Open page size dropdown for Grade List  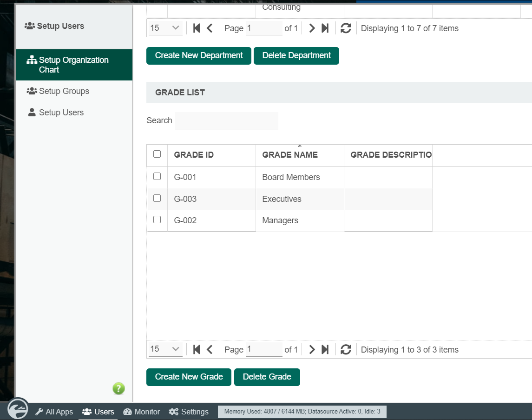pos(165,349)
